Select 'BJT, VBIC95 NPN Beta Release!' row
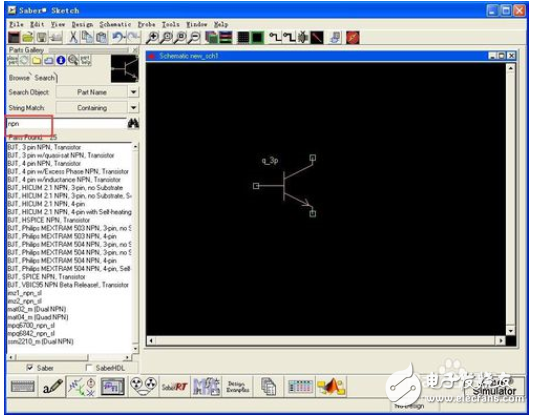533x415 pixels. tap(69, 285)
